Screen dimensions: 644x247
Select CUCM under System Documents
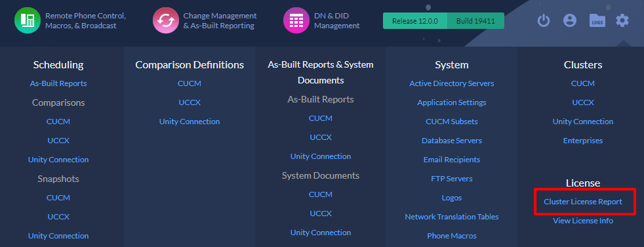coord(320,194)
